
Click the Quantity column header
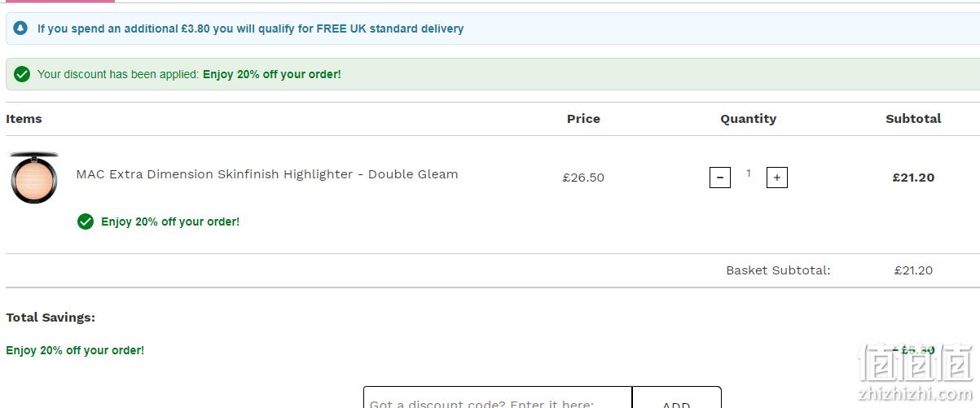point(749,119)
